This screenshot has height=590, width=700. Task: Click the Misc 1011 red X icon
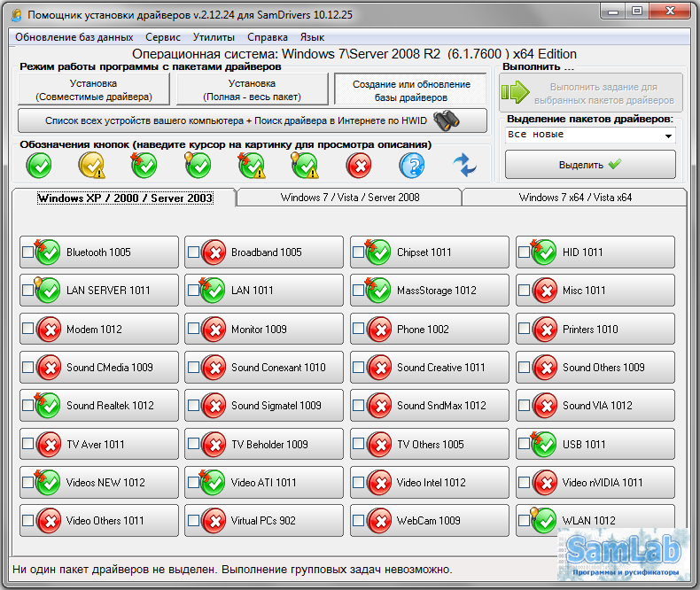click(x=545, y=291)
